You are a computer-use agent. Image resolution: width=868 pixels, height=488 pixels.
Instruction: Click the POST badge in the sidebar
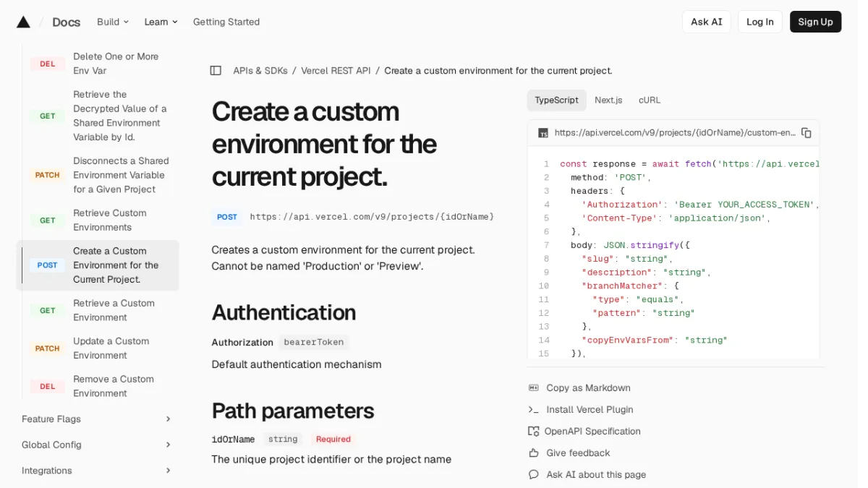[48, 265]
